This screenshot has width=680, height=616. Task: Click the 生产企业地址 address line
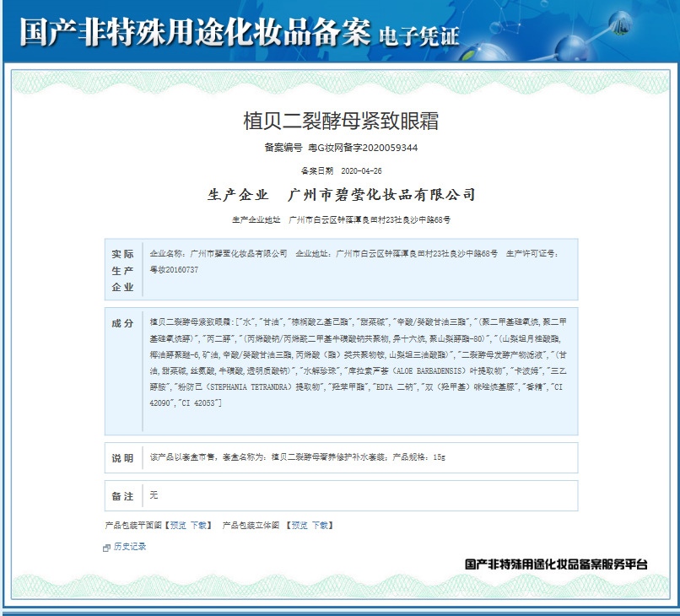pos(341,220)
